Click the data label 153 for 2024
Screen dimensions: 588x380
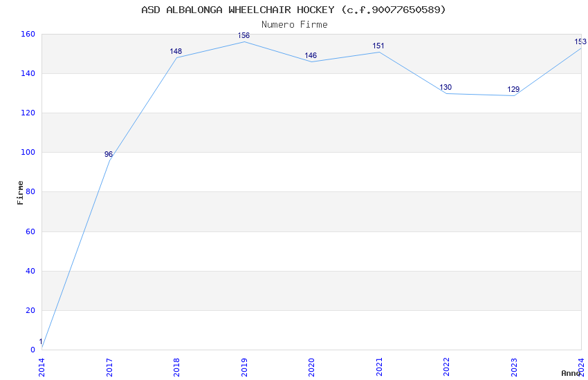(580, 41)
